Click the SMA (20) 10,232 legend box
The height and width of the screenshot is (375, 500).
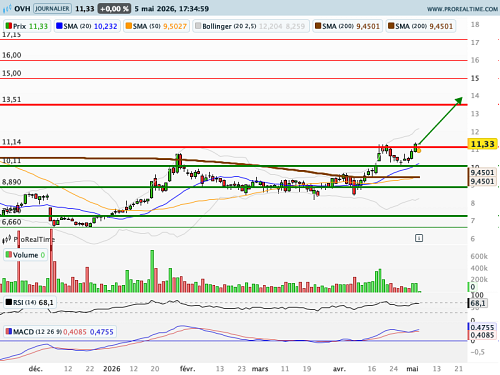87,26
